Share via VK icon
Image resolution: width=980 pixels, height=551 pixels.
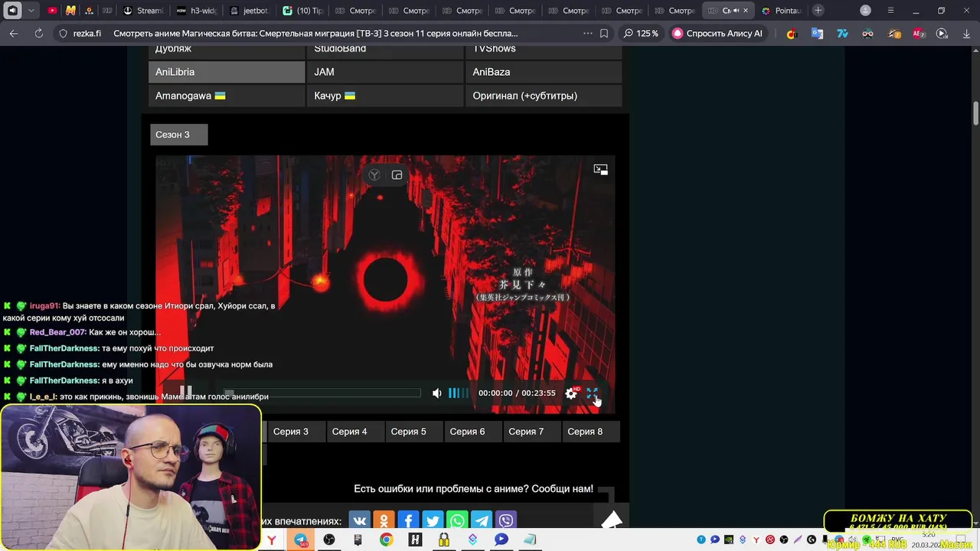coord(359,521)
